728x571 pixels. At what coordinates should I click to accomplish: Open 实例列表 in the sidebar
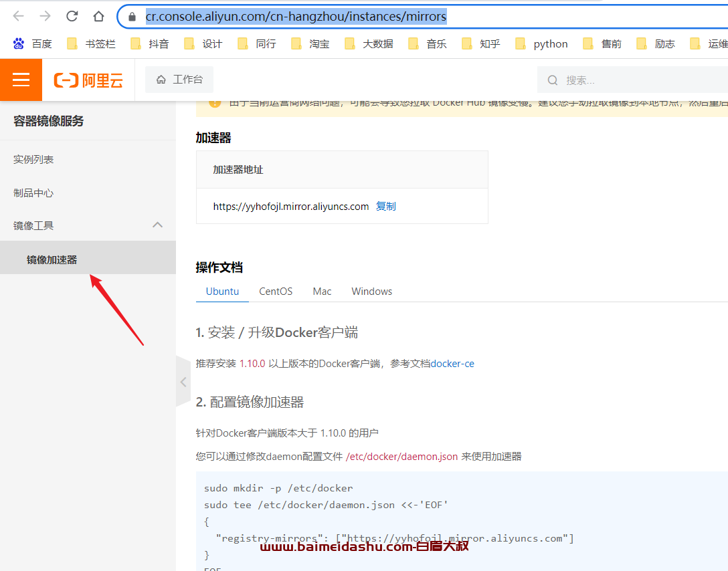[33, 160]
